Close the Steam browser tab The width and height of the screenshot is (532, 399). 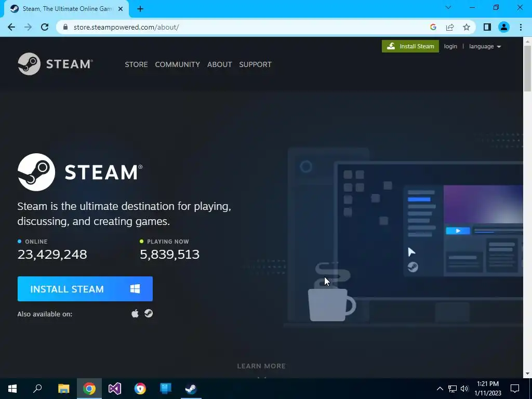[121, 9]
